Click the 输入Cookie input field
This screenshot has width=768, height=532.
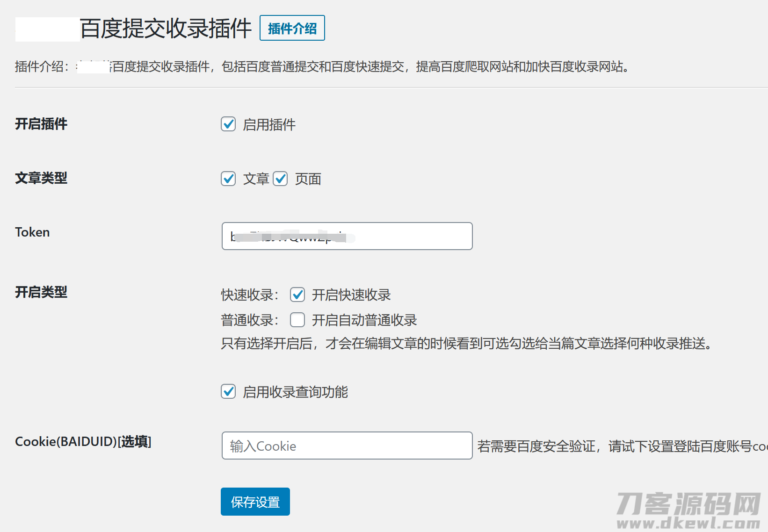(347, 446)
